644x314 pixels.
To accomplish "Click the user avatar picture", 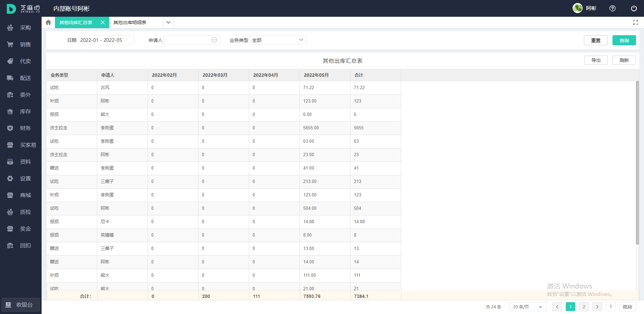I will (x=578, y=8).
